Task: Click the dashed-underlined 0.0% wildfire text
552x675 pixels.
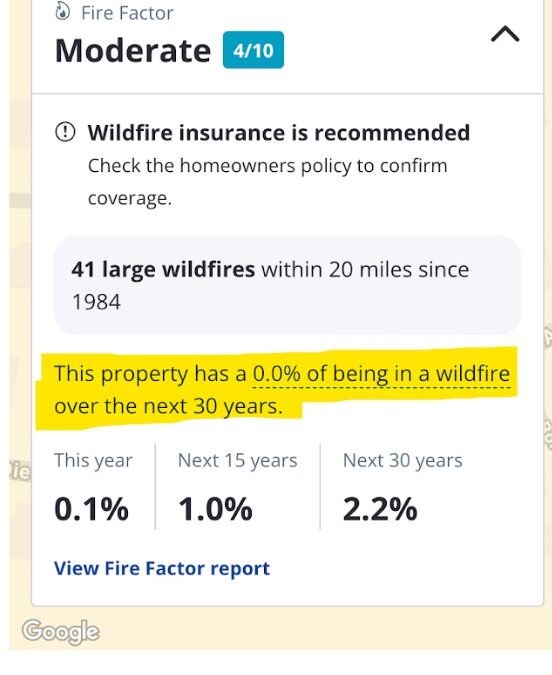Action: 381,374
